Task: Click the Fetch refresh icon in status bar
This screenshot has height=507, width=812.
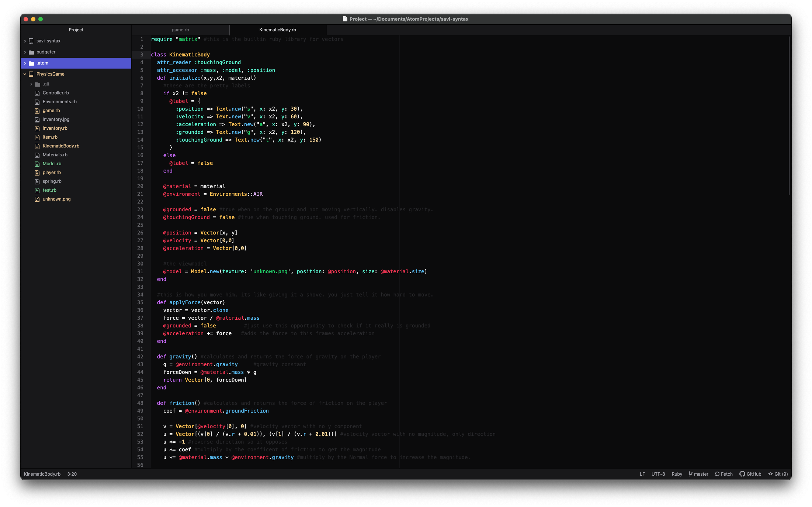Action: (x=717, y=474)
